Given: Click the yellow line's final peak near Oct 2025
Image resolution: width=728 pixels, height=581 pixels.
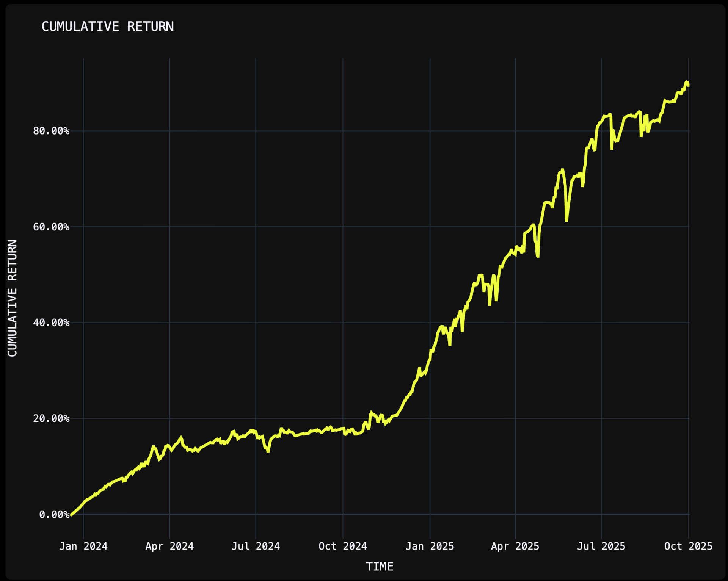Looking at the screenshot, I should 686,82.
